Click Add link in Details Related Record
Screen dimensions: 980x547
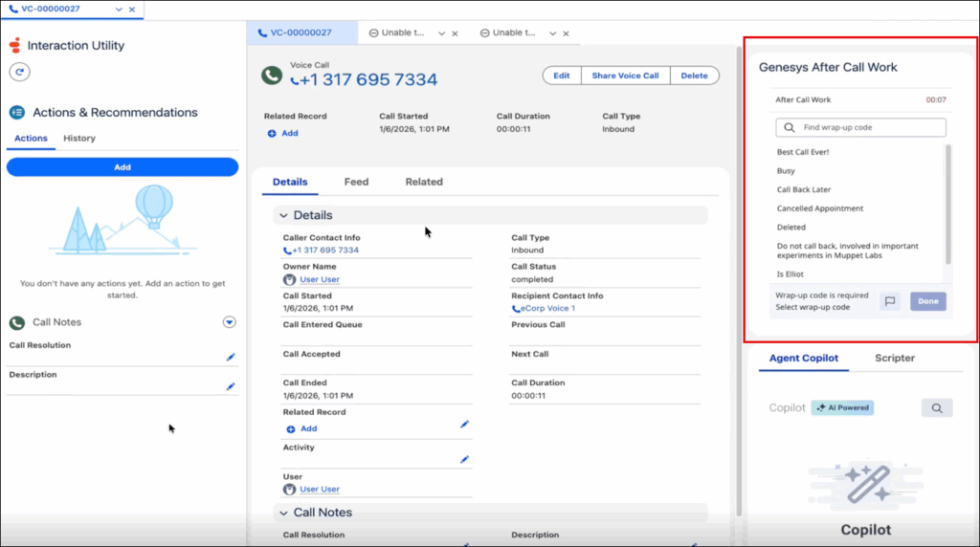309,429
